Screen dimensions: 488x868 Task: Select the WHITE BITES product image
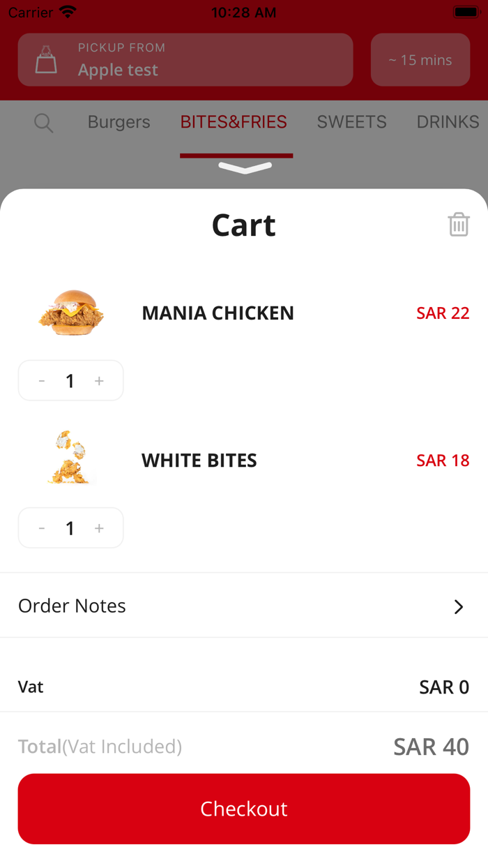pyautogui.click(x=70, y=457)
